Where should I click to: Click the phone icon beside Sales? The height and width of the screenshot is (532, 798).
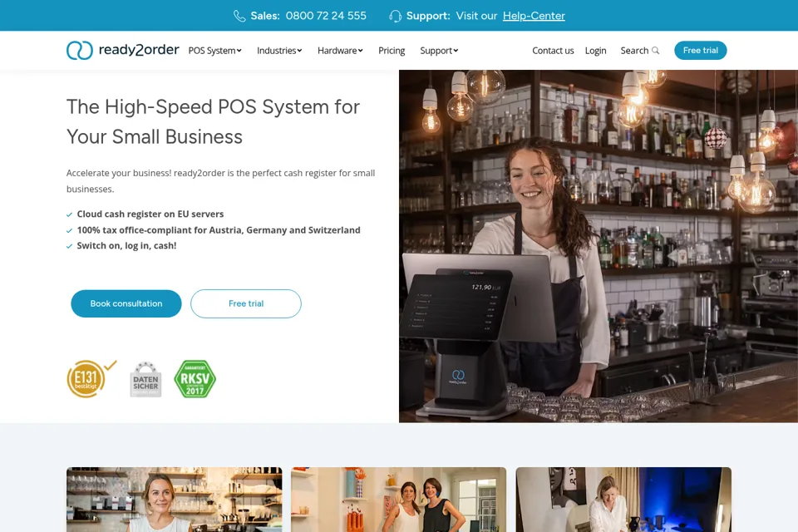click(x=239, y=16)
